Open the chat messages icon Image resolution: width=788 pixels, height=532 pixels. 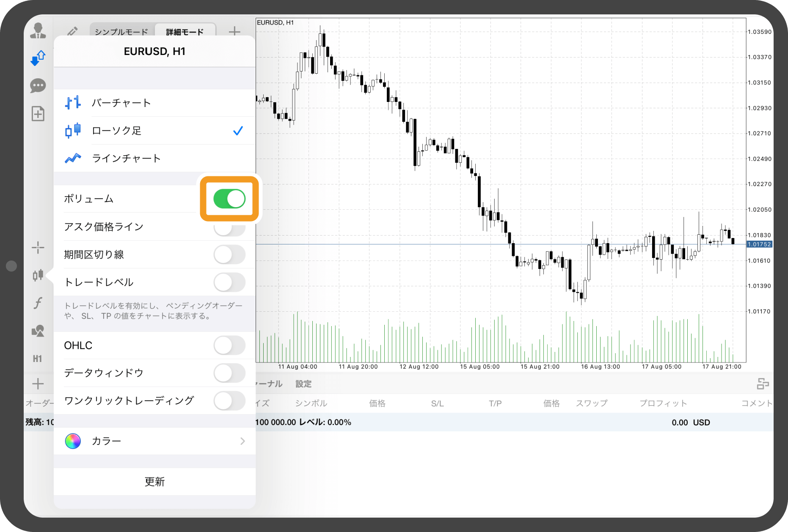(38, 86)
